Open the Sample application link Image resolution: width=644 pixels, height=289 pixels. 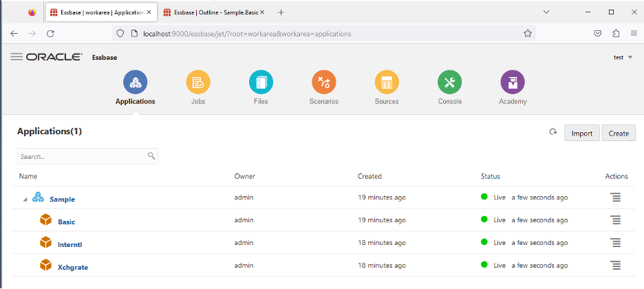coord(62,200)
